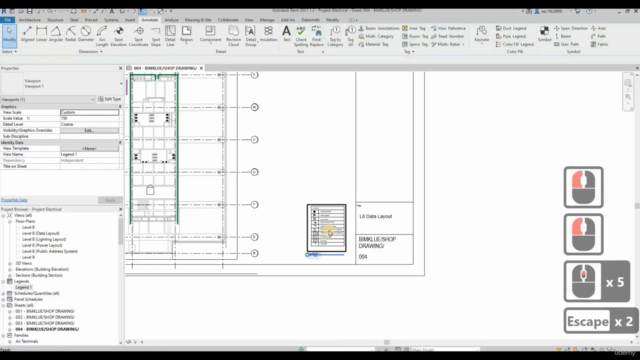Close the 004 sheet view tab
The height and width of the screenshot is (360, 640).
(x=201, y=68)
